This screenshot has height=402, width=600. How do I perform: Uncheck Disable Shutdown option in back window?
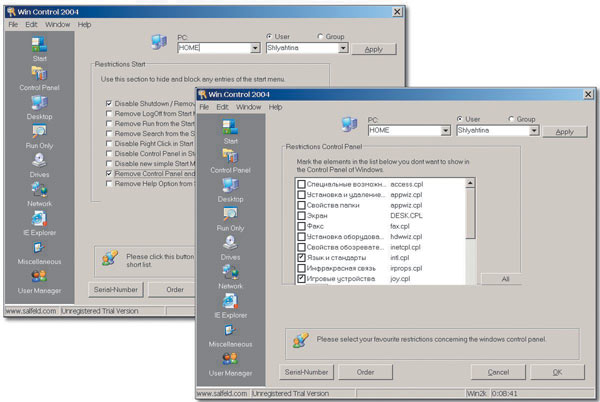[x=109, y=103]
